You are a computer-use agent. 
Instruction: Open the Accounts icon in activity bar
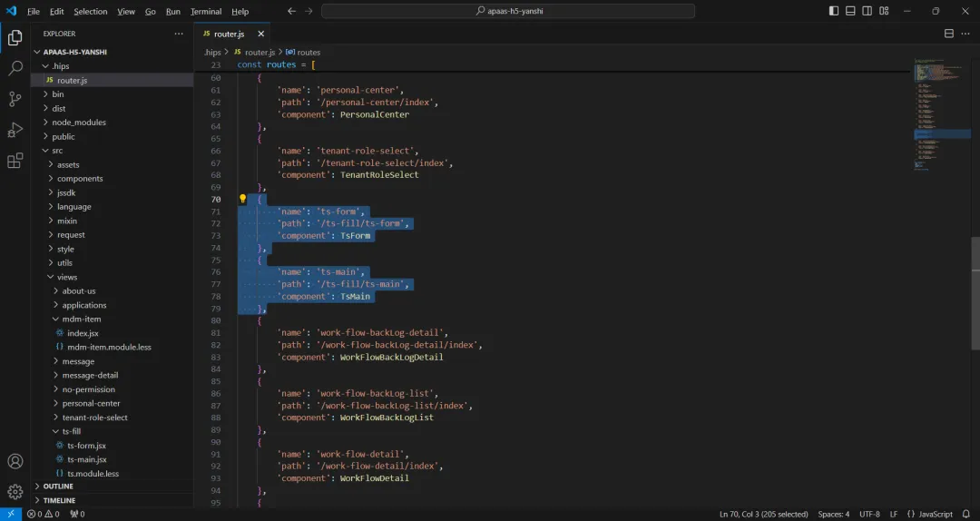click(x=15, y=462)
